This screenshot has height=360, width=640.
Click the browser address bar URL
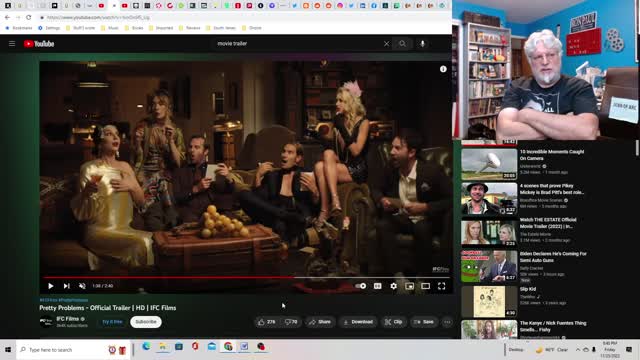click(98, 18)
